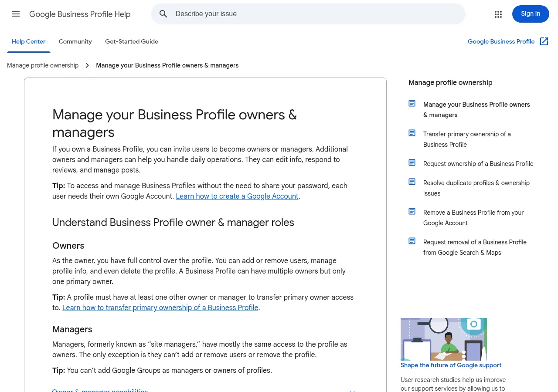Click the article icon for Transfer primary ownership

412,133
